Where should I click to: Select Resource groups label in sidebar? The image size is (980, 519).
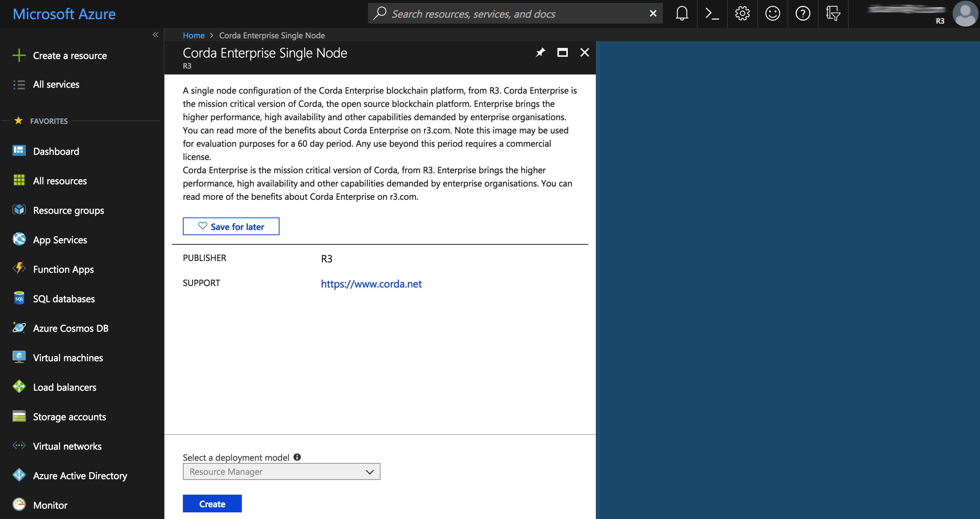[69, 210]
